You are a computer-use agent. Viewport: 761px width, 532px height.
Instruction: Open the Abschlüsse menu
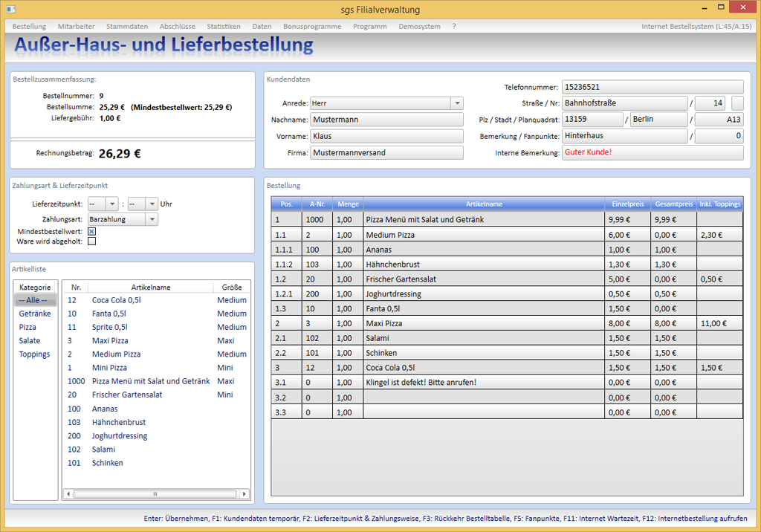[178, 26]
